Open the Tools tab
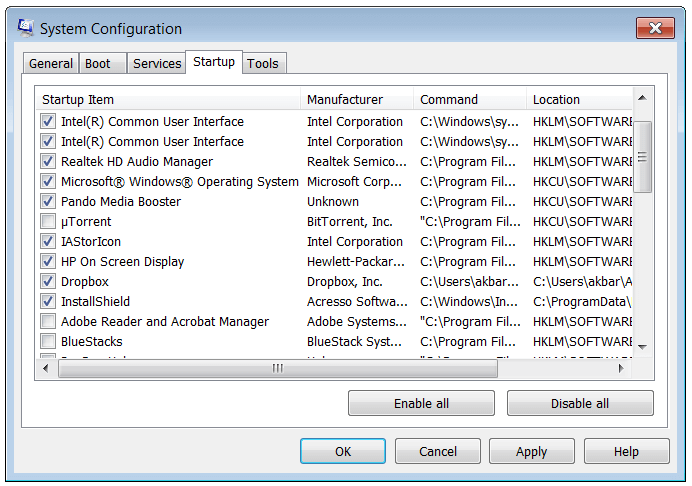This screenshot has height=486, width=692. click(x=263, y=64)
